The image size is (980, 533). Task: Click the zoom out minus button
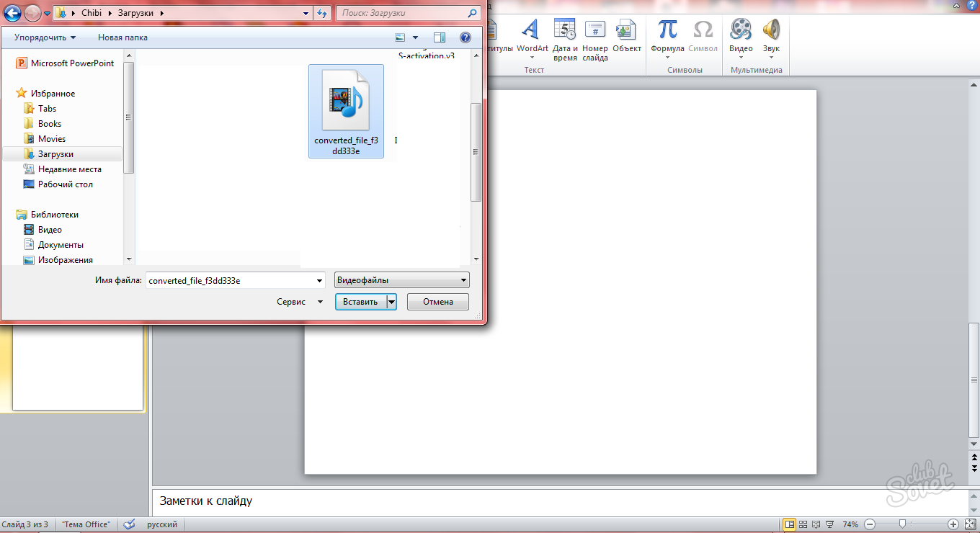pos(870,524)
